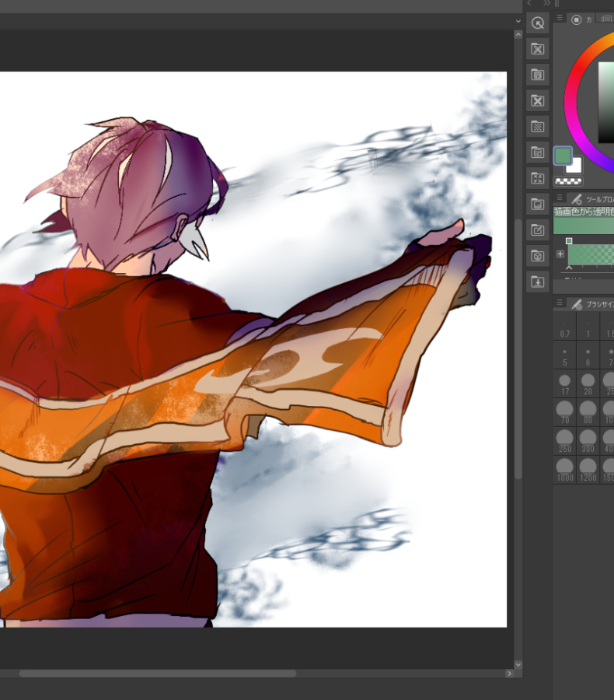Choose brush size 1200
Viewport: 614px width, 700px height.
click(x=588, y=470)
